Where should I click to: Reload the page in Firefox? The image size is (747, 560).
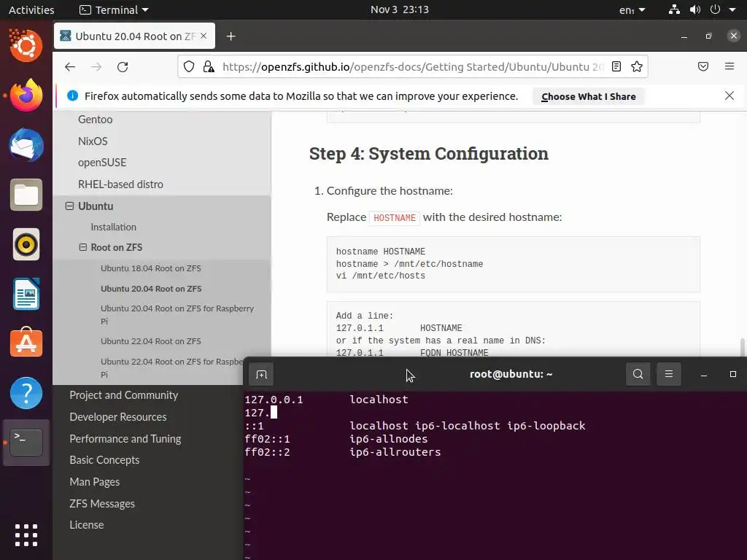pos(123,67)
